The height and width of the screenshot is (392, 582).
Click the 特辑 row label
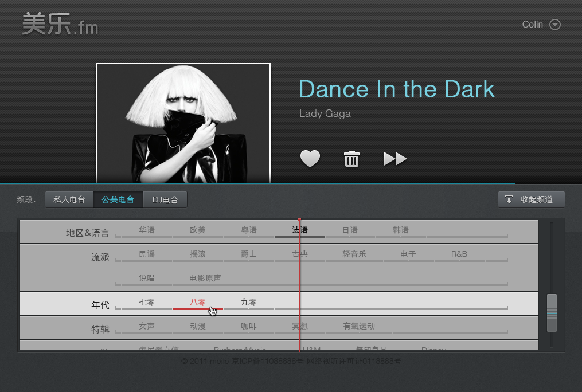tap(100, 330)
